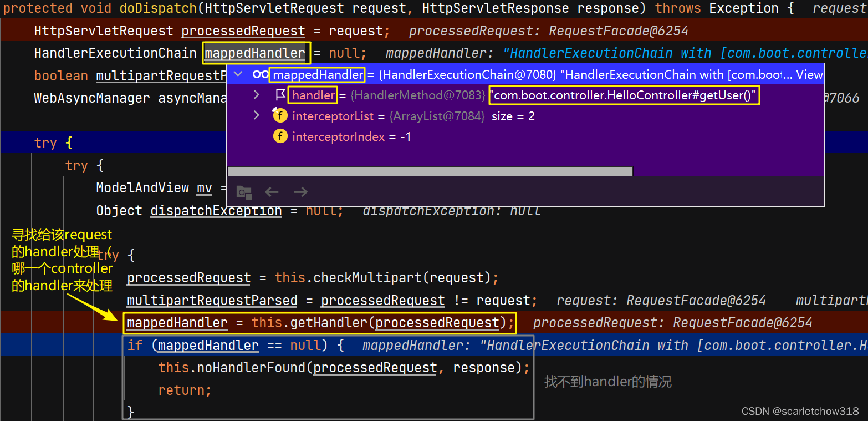Click the underlined processedRequest variable in code
868x421 pixels.
tap(188, 277)
